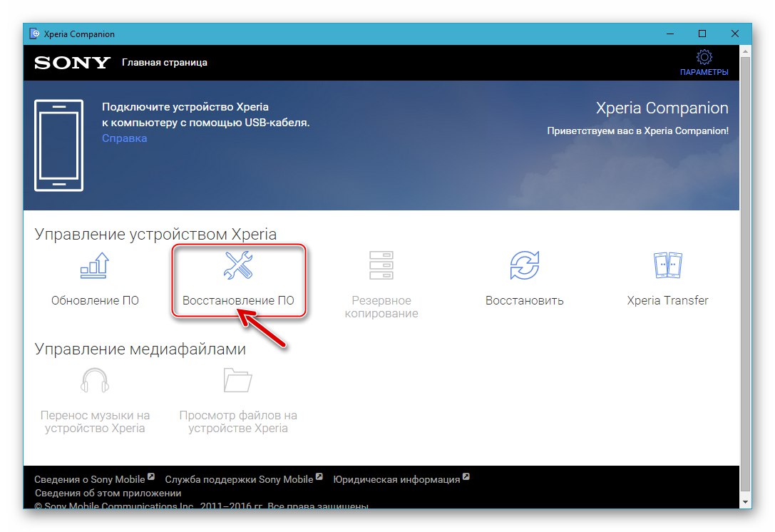
Task: Click the Восстановить label
Action: [x=525, y=300]
